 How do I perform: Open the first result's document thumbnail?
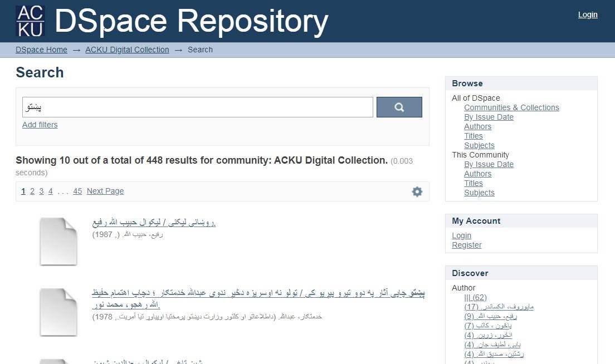(x=58, y=241)
